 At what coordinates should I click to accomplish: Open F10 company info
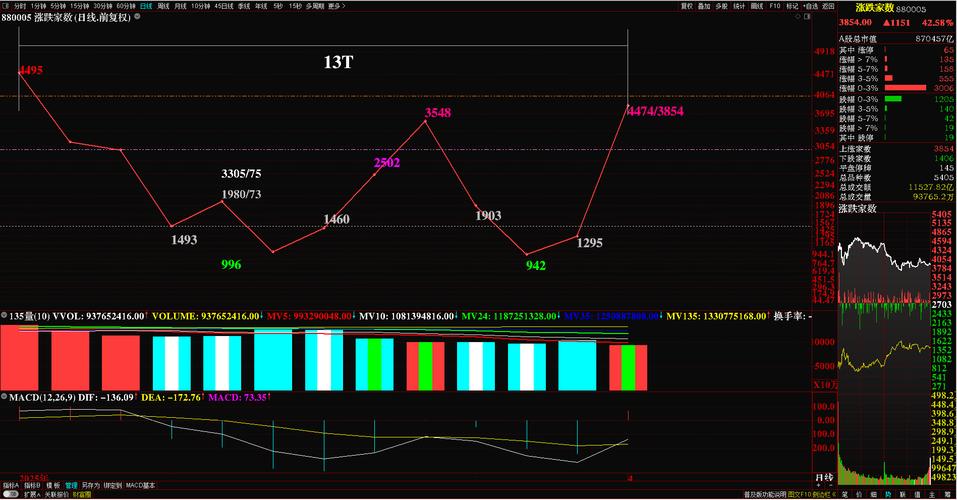point(775,6)
